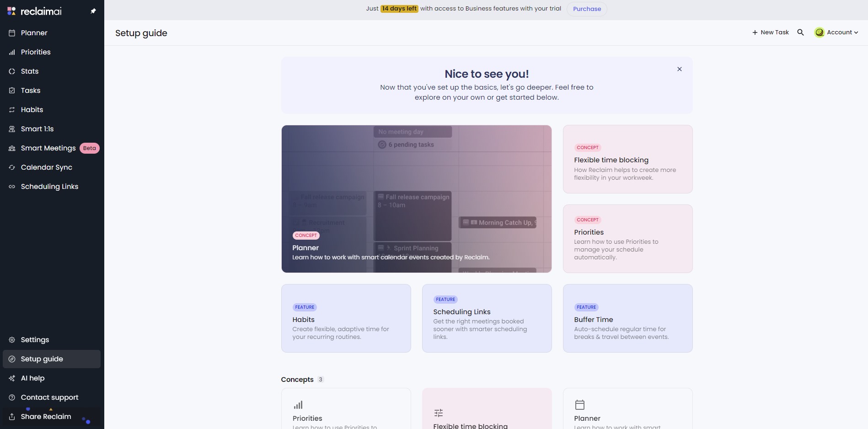Viewport: 868px width, 429px height.
Task: Click the Stats icon in sidebar
Action: [x=12, y=71]
